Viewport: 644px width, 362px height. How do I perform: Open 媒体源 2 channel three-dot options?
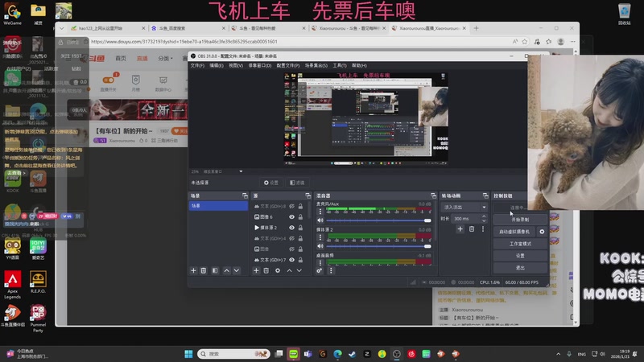pyautogui.click(x=320, y=237)
